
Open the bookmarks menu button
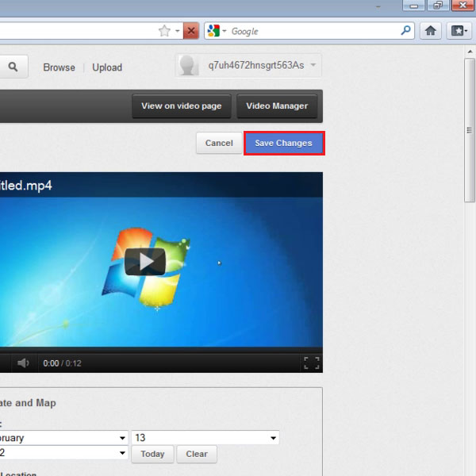459,31
